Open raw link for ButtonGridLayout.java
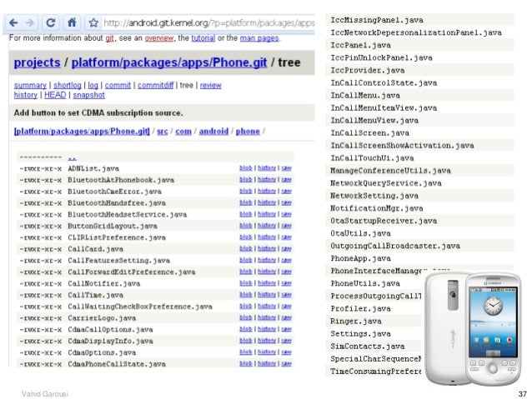 (286, 226)
